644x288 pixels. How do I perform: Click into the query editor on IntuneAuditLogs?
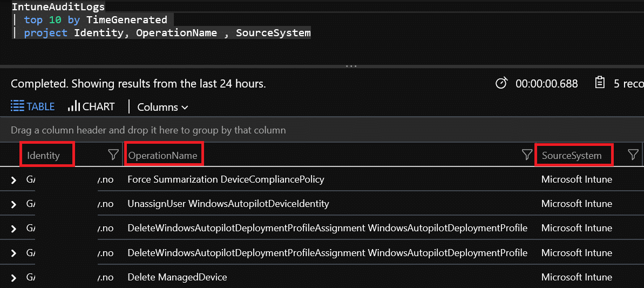click(x=58, y=6)
